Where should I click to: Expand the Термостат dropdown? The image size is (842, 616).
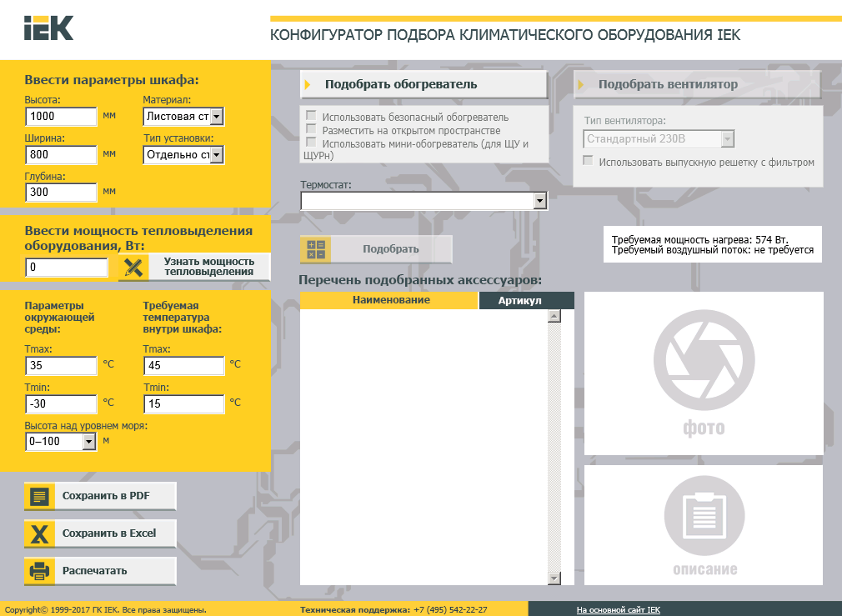tap(424, 201)
